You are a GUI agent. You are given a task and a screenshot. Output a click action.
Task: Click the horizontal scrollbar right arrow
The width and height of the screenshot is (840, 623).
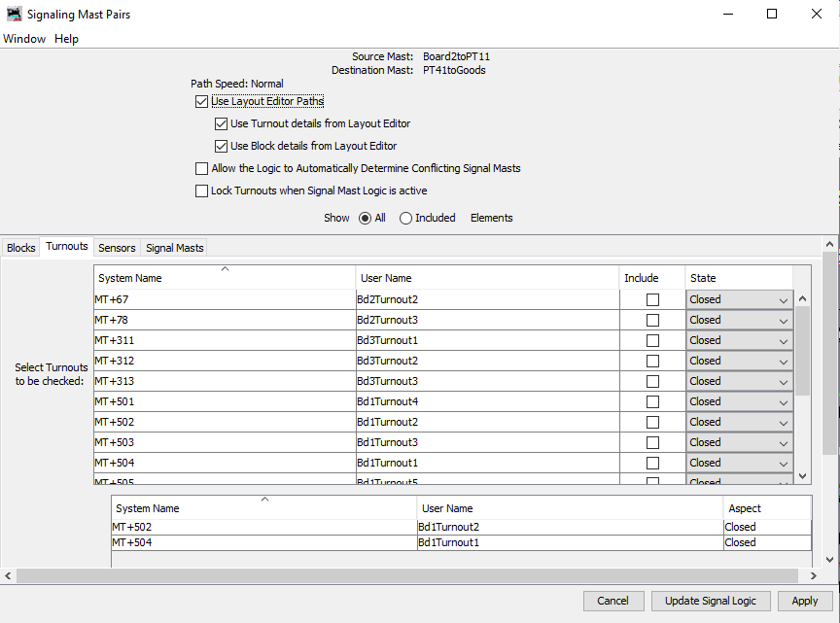tap(813, 575)
